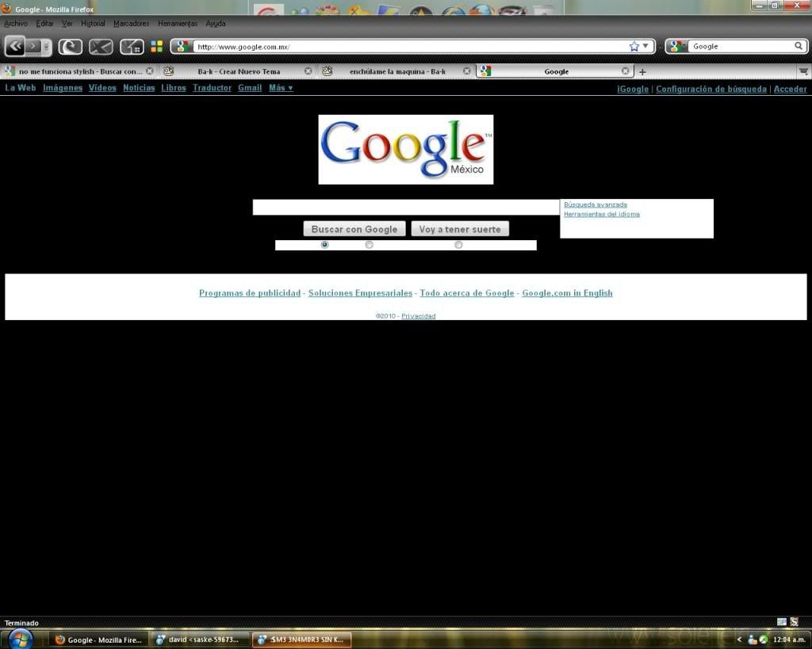Open the Noticias link
812x649 pixels.
click(x=139, y=87)
